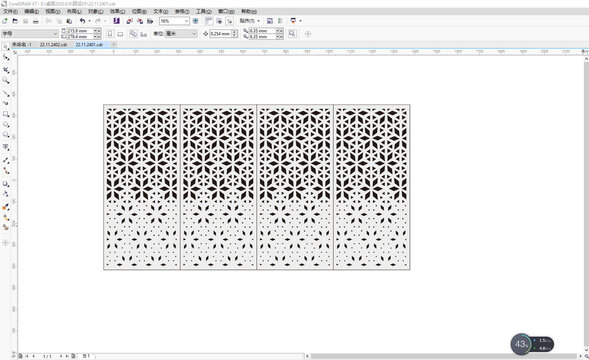Select the Zoom tool magnifier in the toolbox
The height and width of the screenshot is (360, 589).
pyautogui.click(x=6, y=80)
